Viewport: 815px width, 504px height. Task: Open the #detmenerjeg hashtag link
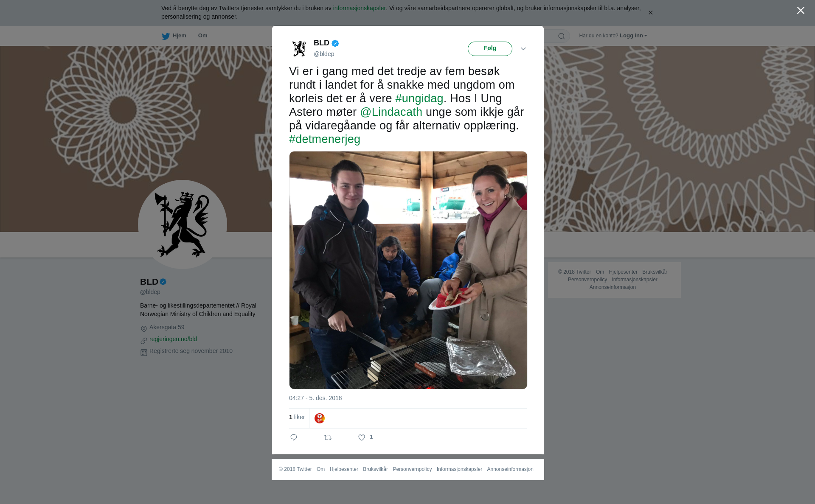pos(325,139)
